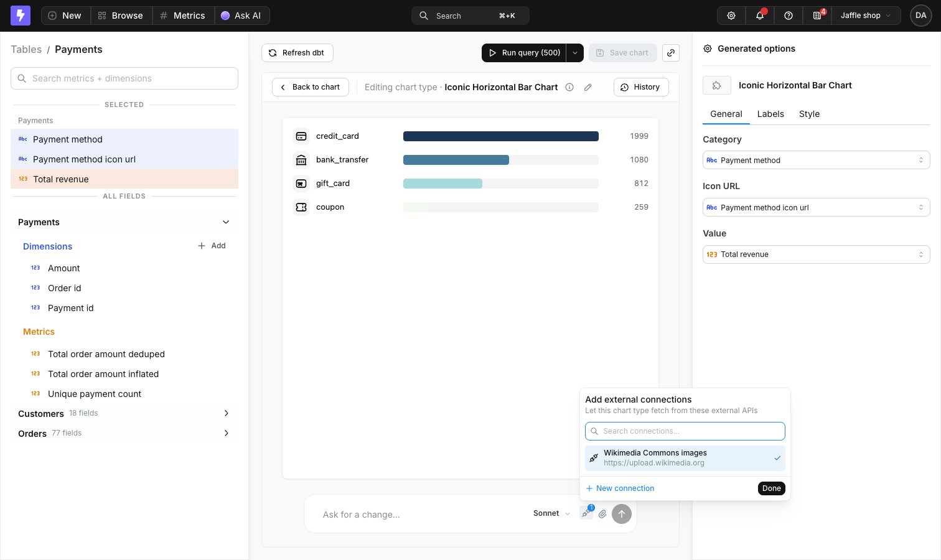Open the Icon URL field dropdown
Image resolution: width=941 pixels, height=560 pixels.
click(817, 207)
